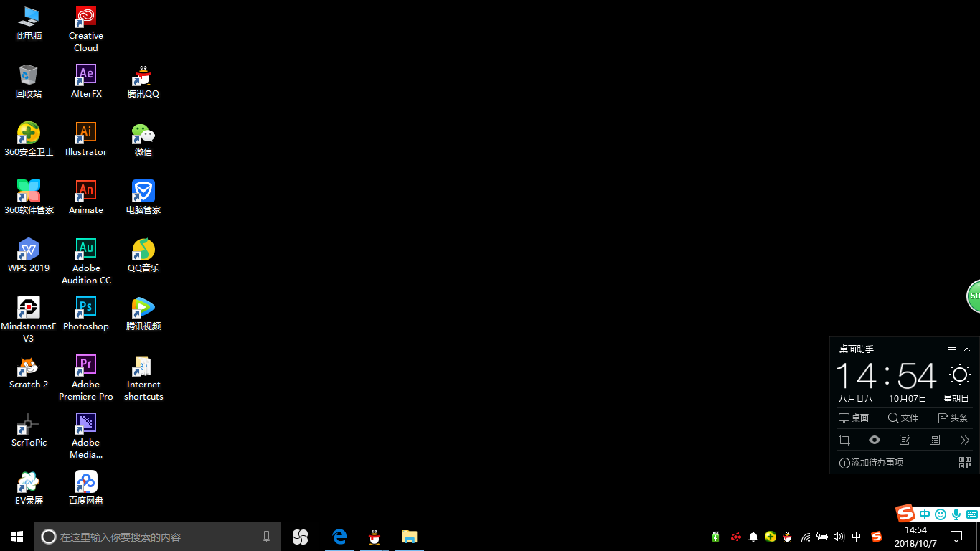Viewport: 980px width, 551px height.
Task: Open File Explorer from the taskbar
Action: [410, 537]
